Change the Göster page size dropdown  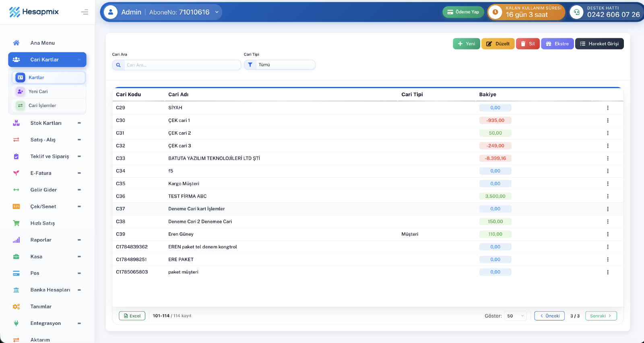(x=515, y=316)
